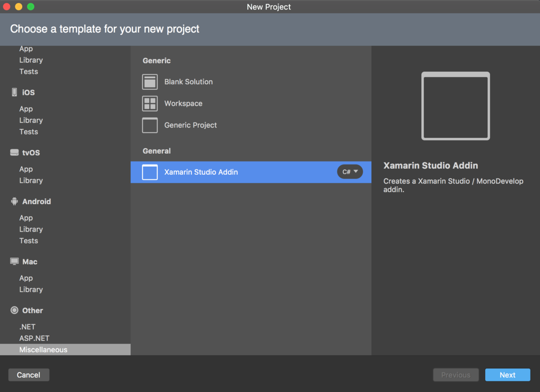Select the Workspace template icon
This screenshot has width=540, height=392.
coord(150,104)
